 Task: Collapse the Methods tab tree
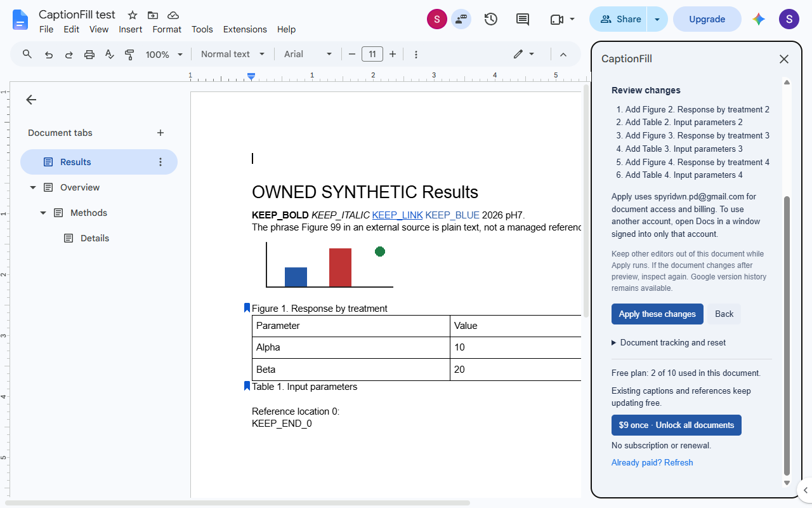43,213
